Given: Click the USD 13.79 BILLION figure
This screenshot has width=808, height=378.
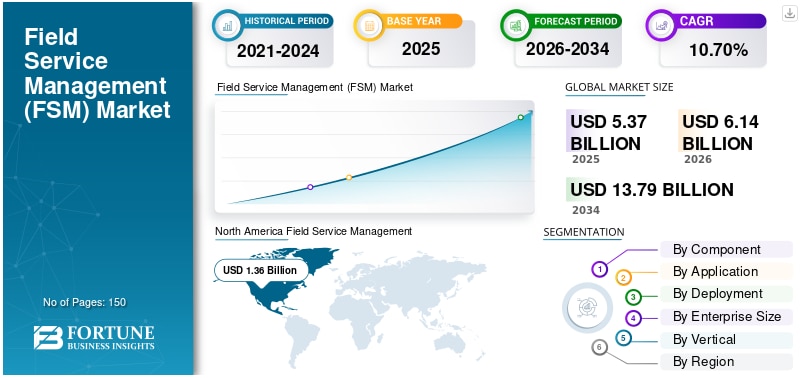Looking at the screenshot, I should [652, 190].
